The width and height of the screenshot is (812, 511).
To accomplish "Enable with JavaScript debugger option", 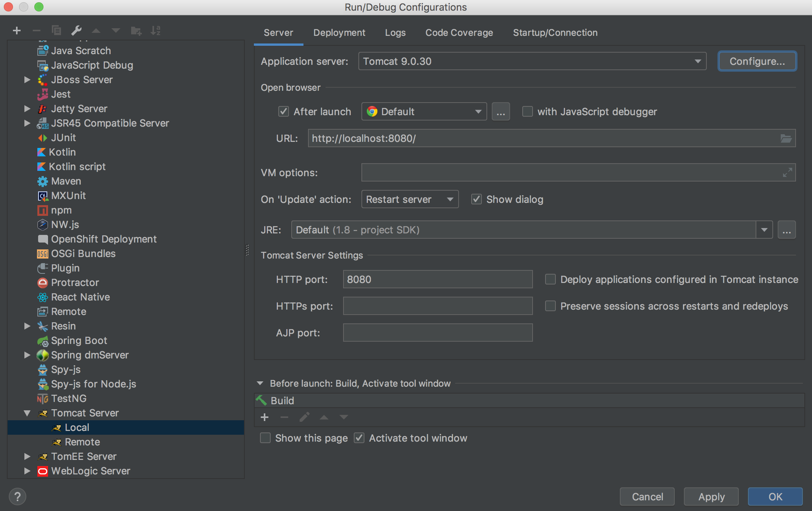I will pyautogui.click(x=528, y=112).
